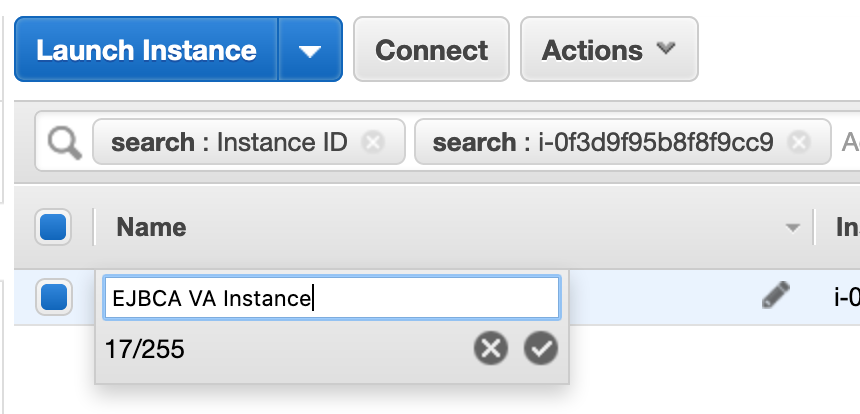Open the Launch Instance dropdown arrow
860x414 pixels.
(310, 50)
